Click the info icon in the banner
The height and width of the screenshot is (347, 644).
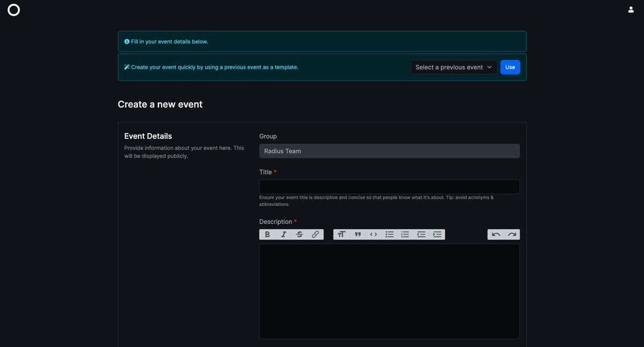tap(127, 41)
